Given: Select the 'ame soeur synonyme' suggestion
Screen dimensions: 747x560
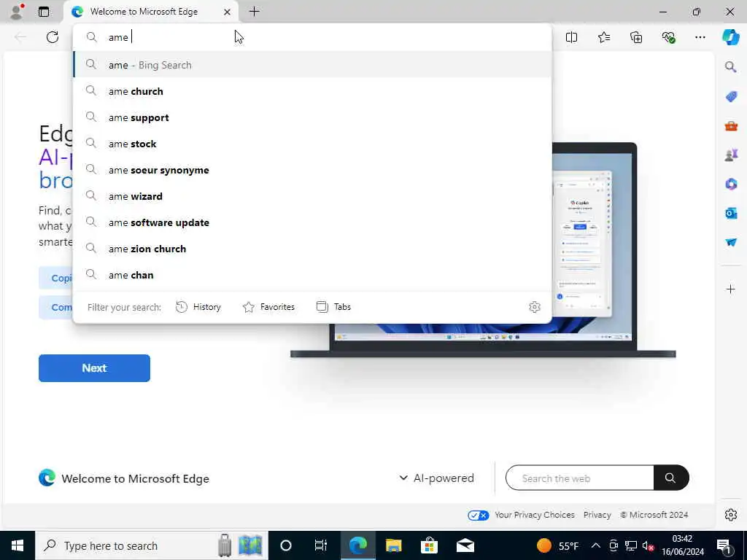Looking at the screenshot, I should (x=312, y=169).
